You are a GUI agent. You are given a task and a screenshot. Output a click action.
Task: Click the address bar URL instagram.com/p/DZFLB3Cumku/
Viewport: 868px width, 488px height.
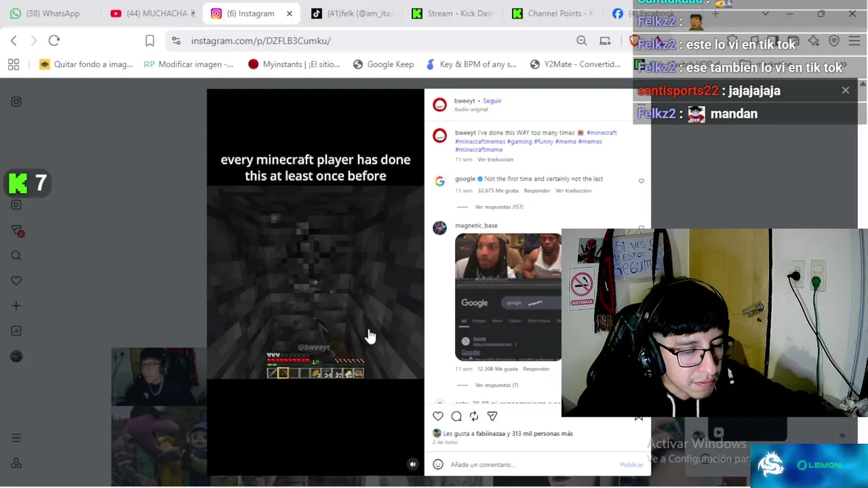tap(261, 41)
